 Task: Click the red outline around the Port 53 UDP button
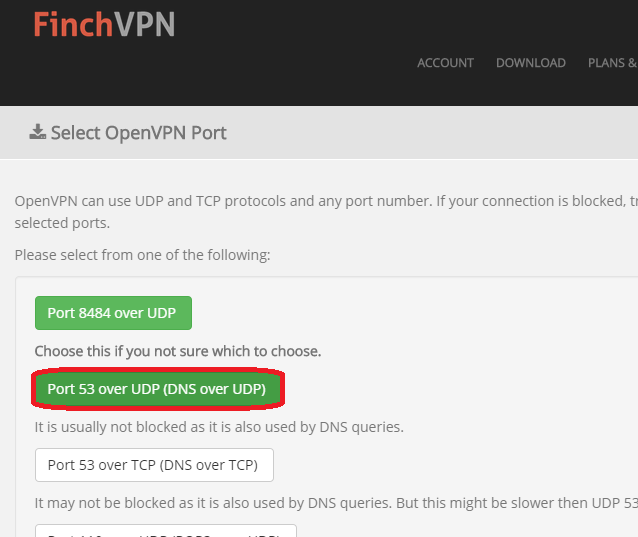(x=158, y=371)
